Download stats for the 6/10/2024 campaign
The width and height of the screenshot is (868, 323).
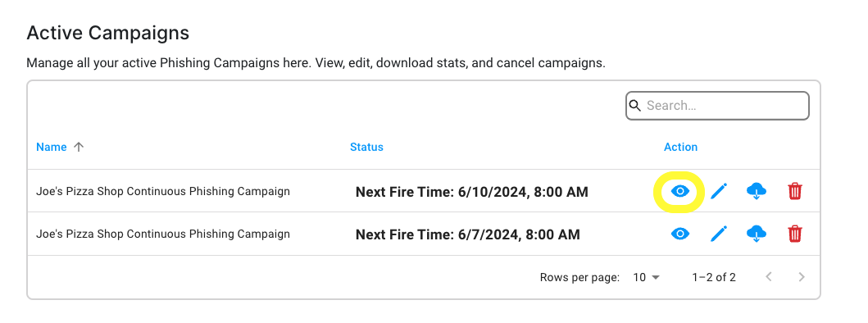757,192
